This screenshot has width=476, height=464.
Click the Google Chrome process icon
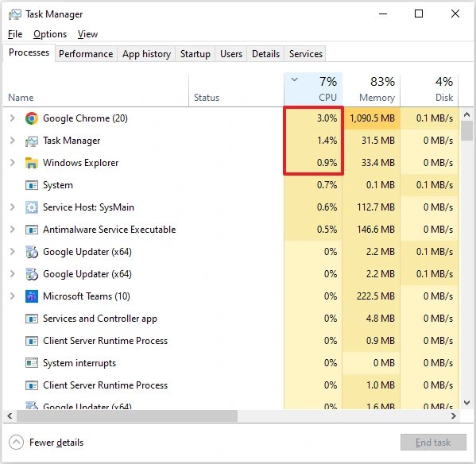pos(32,118)
